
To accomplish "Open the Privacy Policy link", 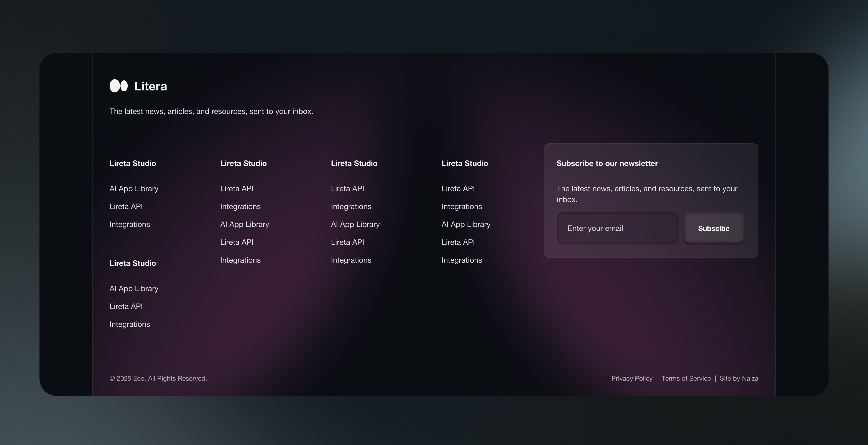I will click(632, 378).
